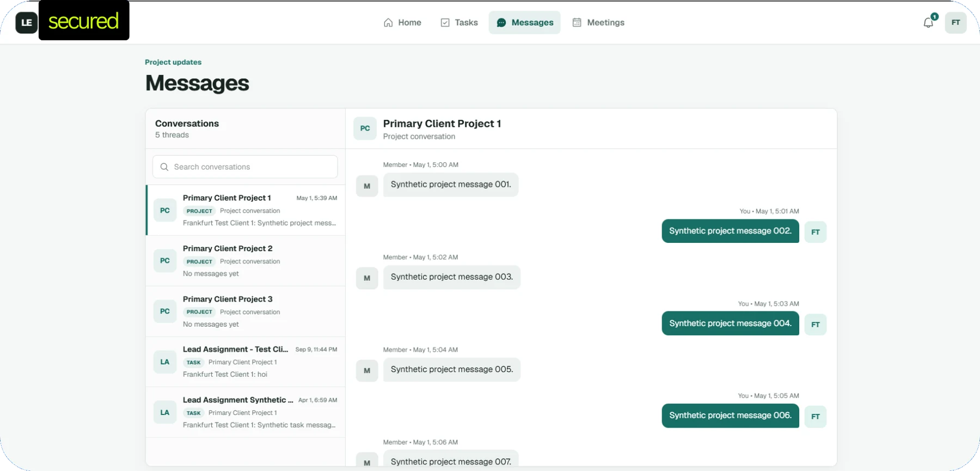Image resolution: width=980 pixels, height=471 pixels.
Task: Click the 'Project updates' label
Action: click(173, 62)
